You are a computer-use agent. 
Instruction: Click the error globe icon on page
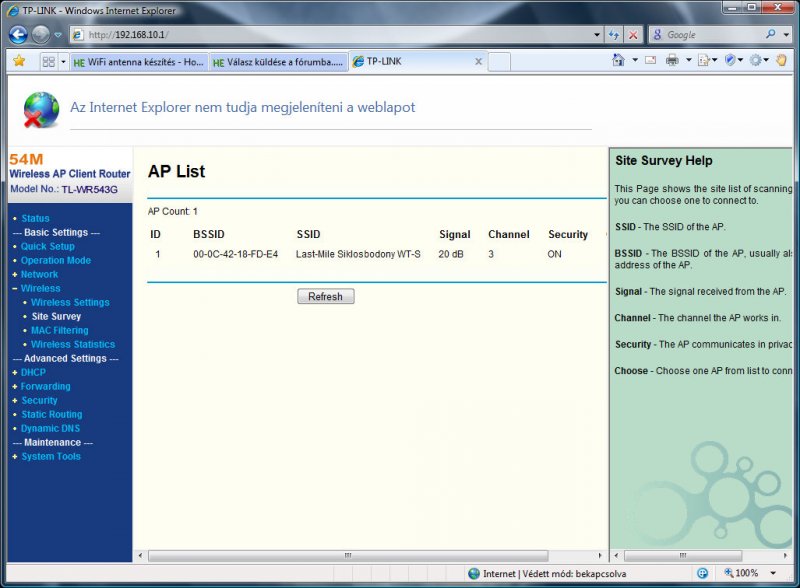41,110
